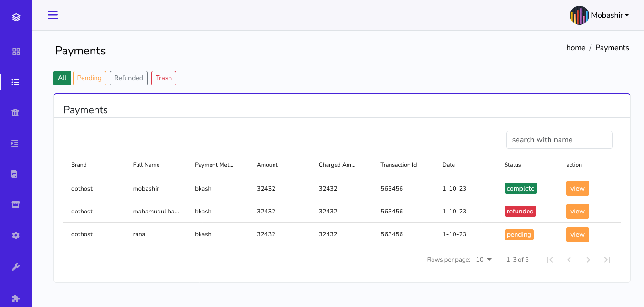Toggle the sidebar with the hamburger menu
This screenshot has height=307, width=644.
point(53,15)
